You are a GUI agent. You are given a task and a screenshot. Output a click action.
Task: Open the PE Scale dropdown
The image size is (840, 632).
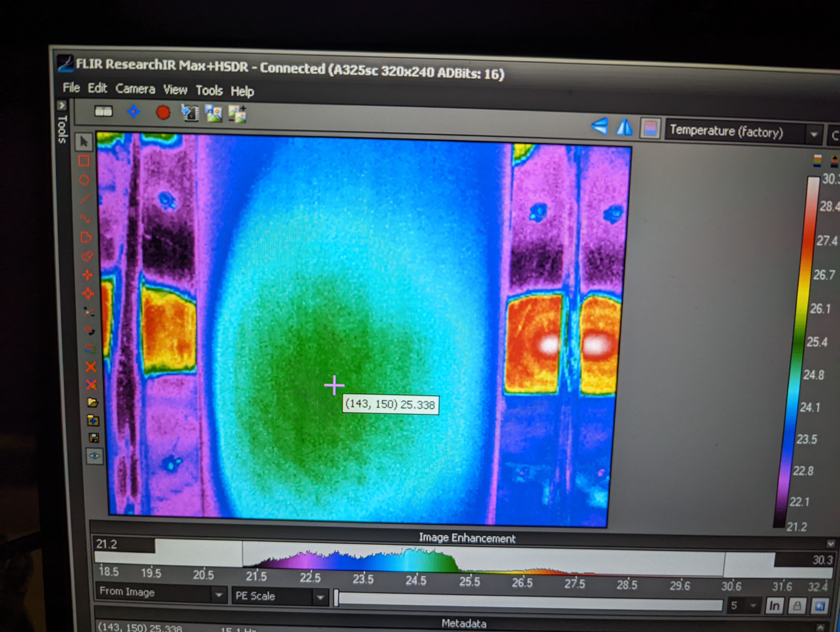pos(280,596)
